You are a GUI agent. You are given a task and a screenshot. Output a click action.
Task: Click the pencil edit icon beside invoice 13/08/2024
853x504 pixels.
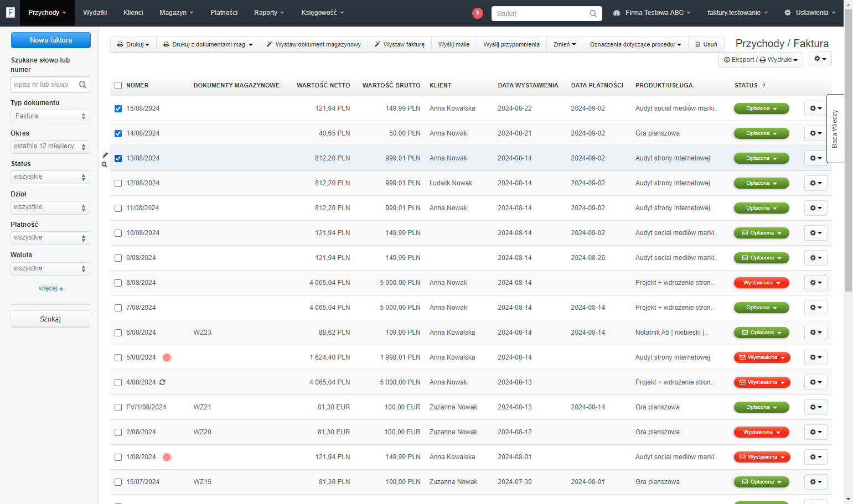[x=105, y=155]
